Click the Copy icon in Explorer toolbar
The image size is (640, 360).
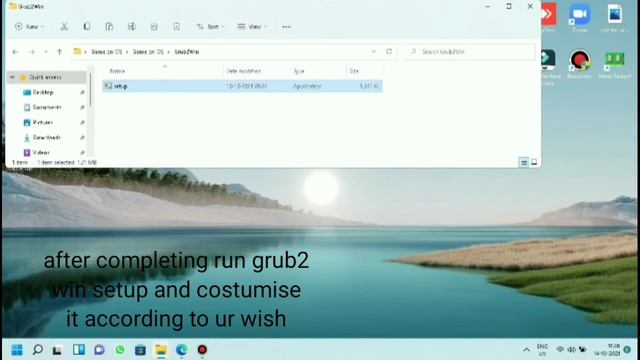(x=87, y=27)
